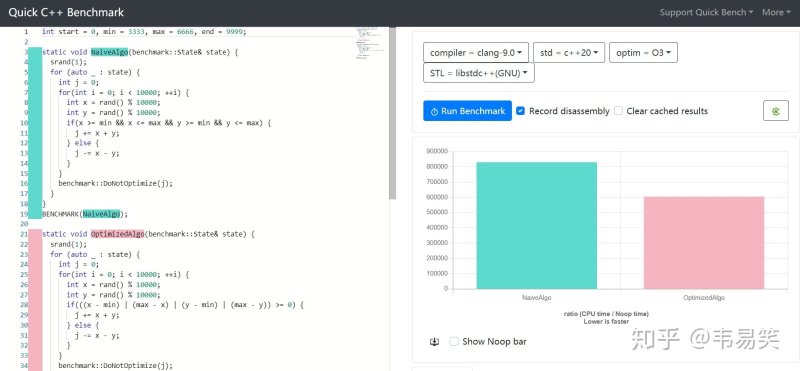Image resolution: width=800 pixels, height=371 pixels.
Task: Open the std = c++20 dropdown
Action: pos(569,53)
